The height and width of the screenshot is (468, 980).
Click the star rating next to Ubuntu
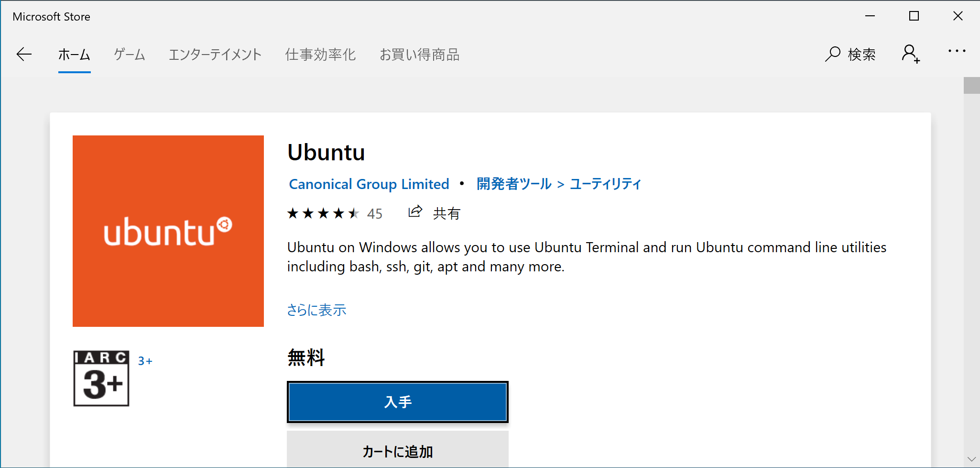(x=322, y=213)
